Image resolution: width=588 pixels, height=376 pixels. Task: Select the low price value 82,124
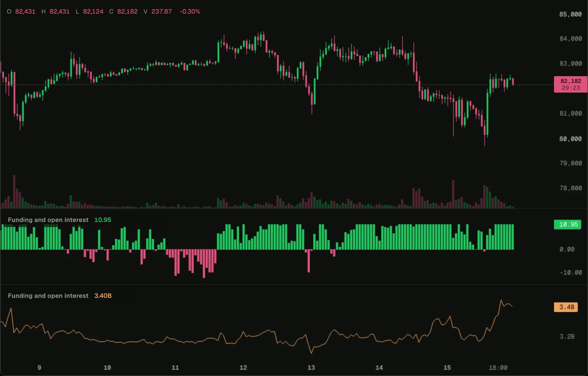coord(93,12)
